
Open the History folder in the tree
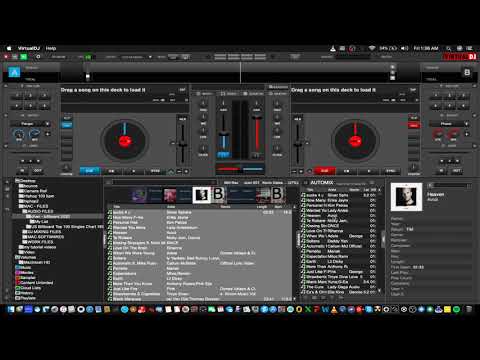pos(25,293)
